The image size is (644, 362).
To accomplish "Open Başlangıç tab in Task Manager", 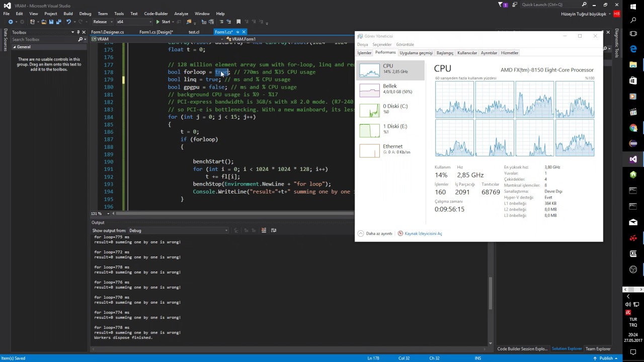I will coord(445,53).
